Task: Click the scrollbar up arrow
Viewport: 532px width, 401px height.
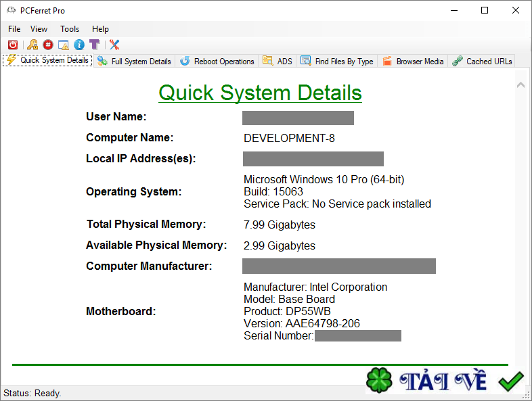Action: point(520,85)
